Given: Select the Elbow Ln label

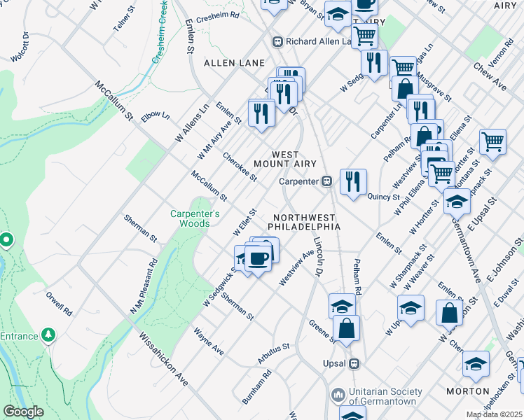Looking at the screenshot, I should click(x=156, y=116).
